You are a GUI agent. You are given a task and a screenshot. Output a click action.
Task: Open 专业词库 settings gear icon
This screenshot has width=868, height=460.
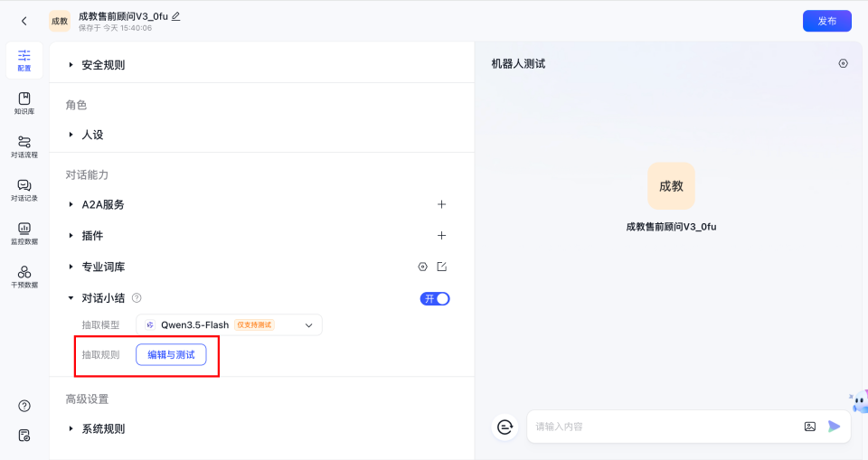[x=422, y=267]
